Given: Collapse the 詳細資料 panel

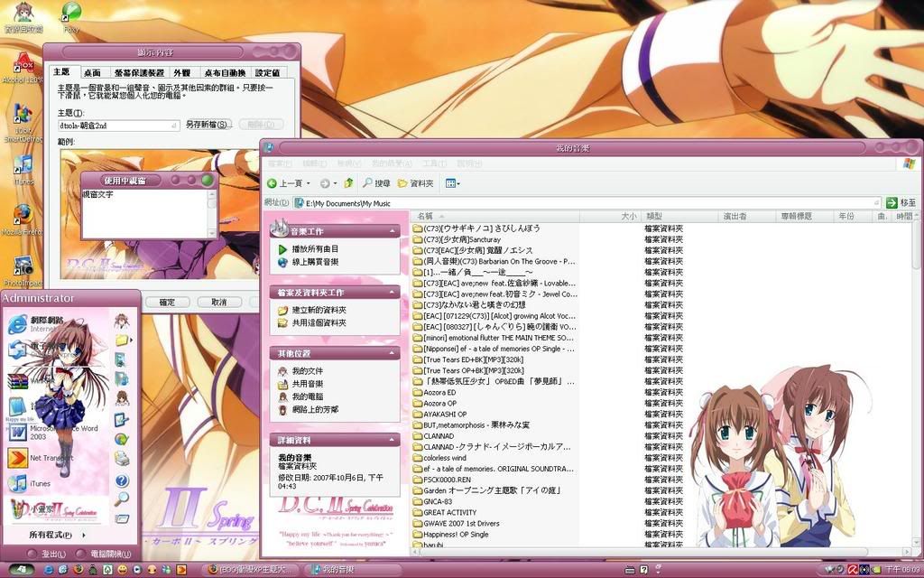Looking at the screenshot, I should tap(392, 440).
